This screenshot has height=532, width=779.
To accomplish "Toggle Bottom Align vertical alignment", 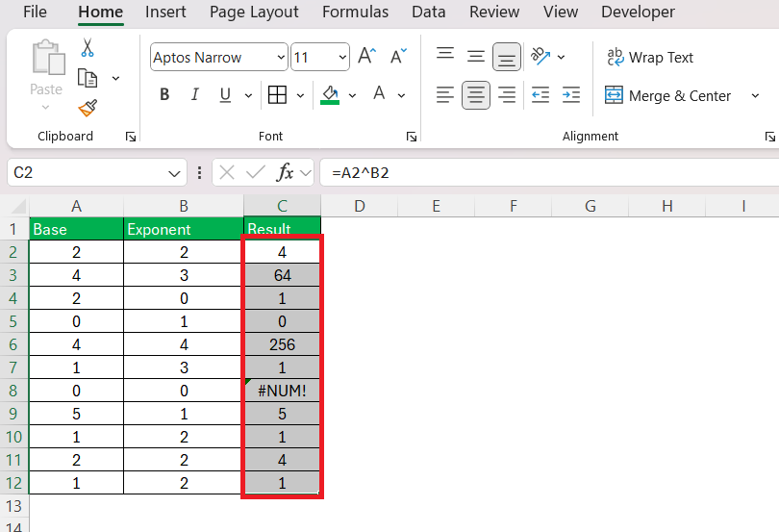I will (507, 57).
